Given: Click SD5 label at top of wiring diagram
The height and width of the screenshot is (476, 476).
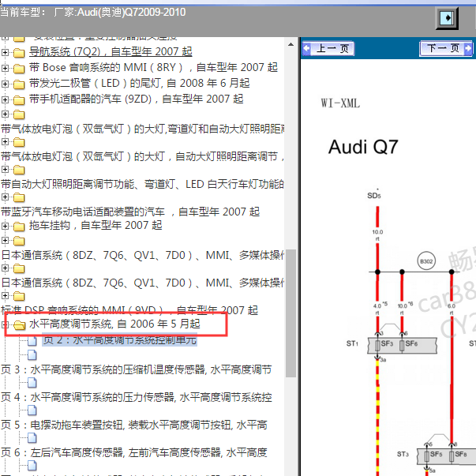Looking at the screenshot, I should (x=374, y=196).
